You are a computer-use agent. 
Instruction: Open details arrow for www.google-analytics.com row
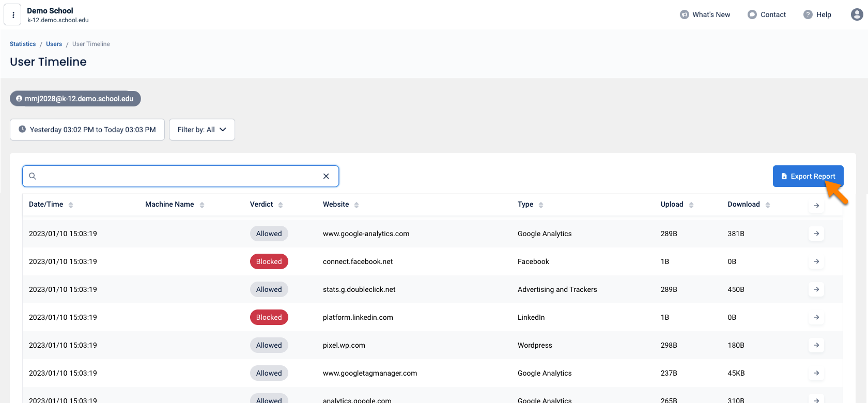coord(816,234)
